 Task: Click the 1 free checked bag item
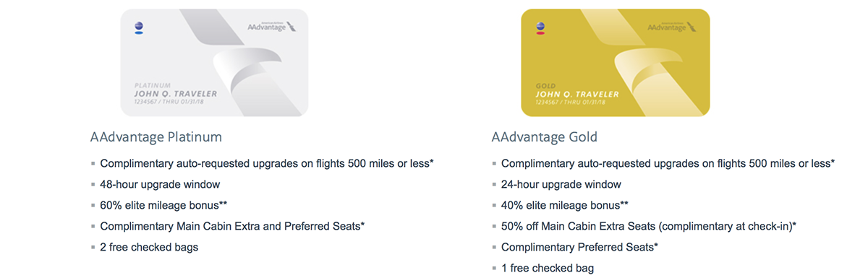(548, 268)
